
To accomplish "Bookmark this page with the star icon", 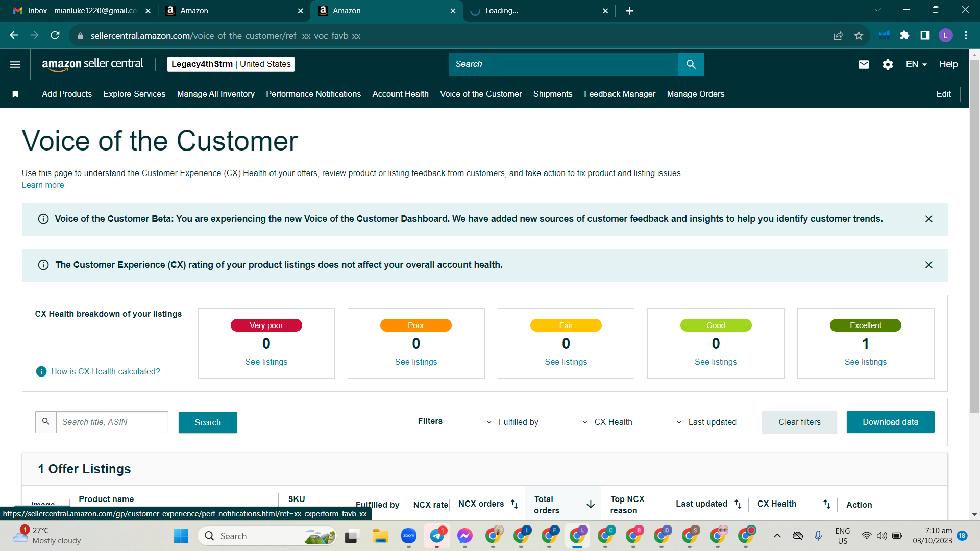I will coord(859,35).
